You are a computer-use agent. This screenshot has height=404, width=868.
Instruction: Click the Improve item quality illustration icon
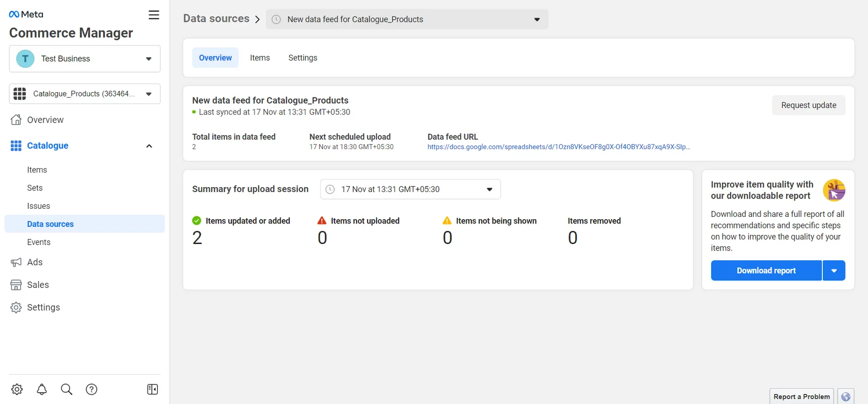(x=834, y=190)
